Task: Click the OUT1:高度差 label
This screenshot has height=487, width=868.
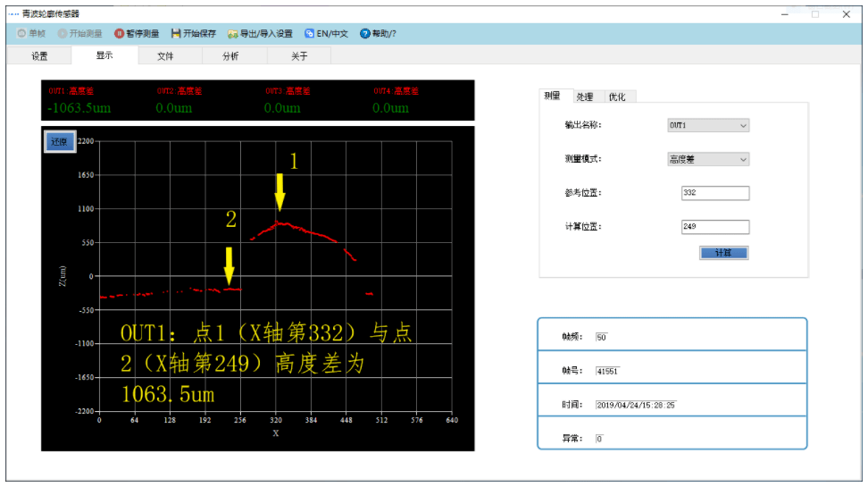Action: [x=71, y=91]
